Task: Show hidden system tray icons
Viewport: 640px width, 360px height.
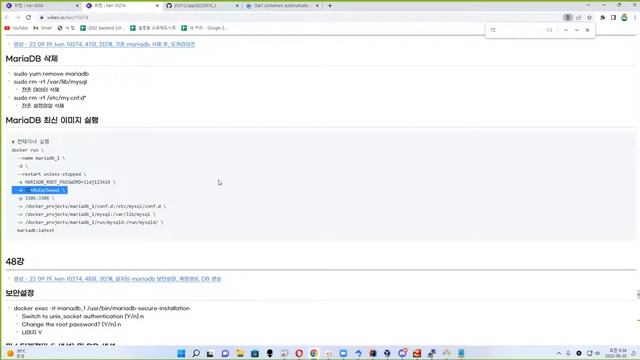Action: click(x=558, y=353)
